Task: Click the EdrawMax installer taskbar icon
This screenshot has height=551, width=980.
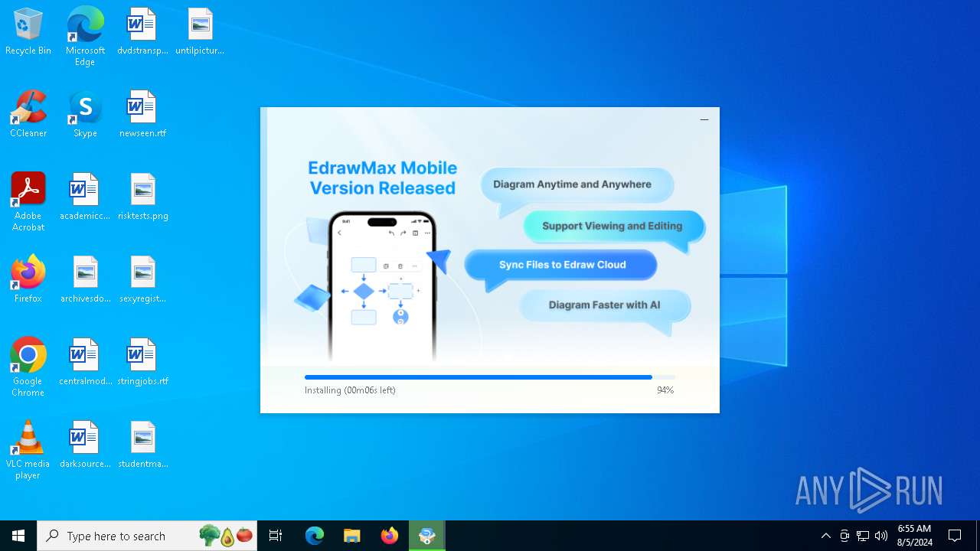Action: (427, 536)
